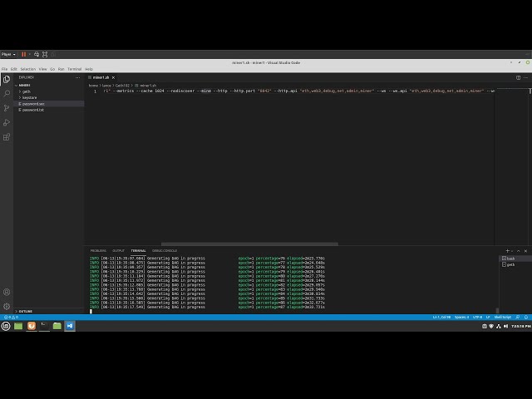
Task: Open the Player dropdown menu
Action: click(x=8, y=54)
